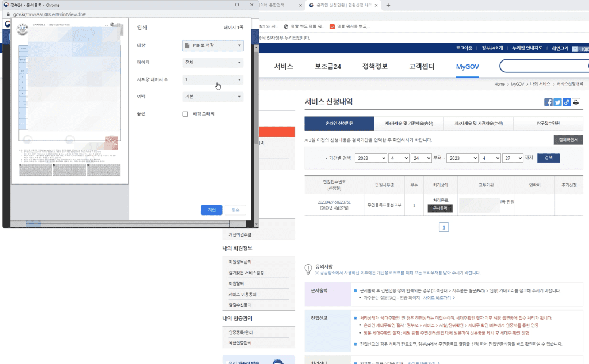Close the 온라인 신청민원 browser tab
The image size is (589, 364).
[376, 5]
